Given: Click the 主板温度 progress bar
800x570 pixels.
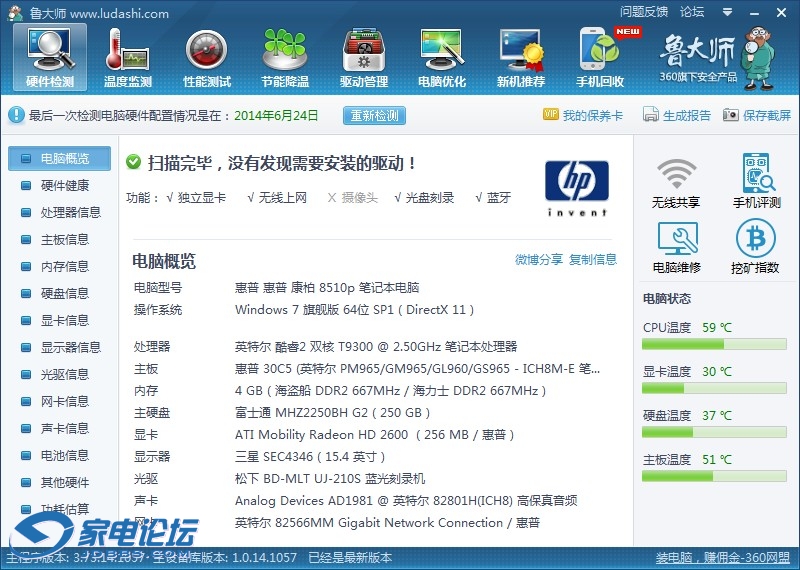Looking at the screenshot, I should coord(714,477).
